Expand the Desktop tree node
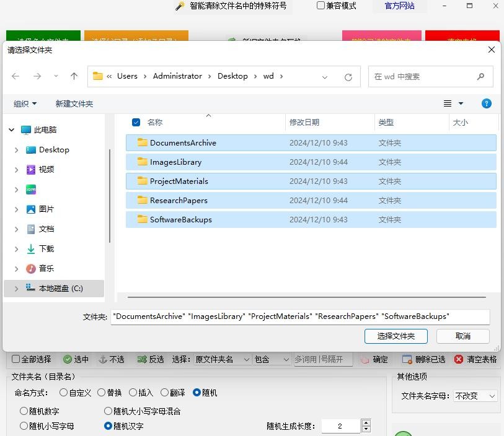Screen dimensions: 504x436 click(16, 150)
